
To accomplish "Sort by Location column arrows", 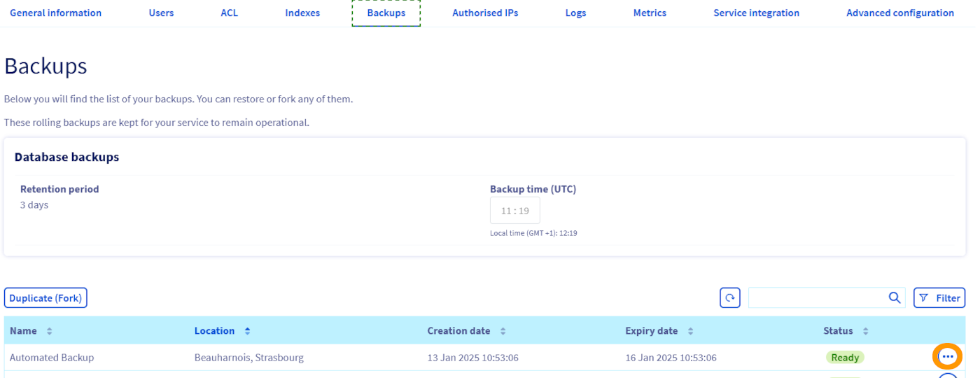I will 247,331.
